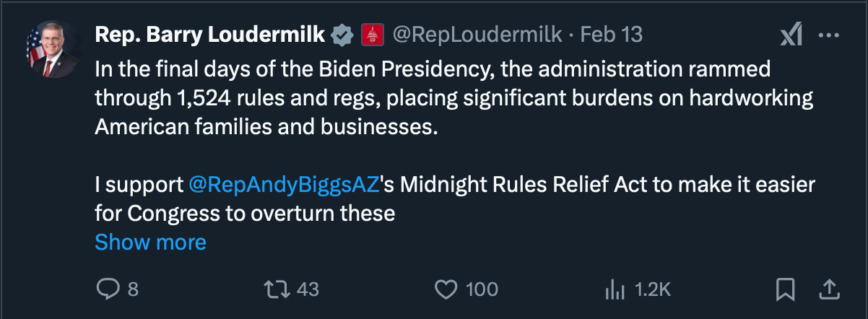The height and width of the screenshot is (319, 868).
Task: Click the 43 reposts count
Action: [x=308, y=289]
